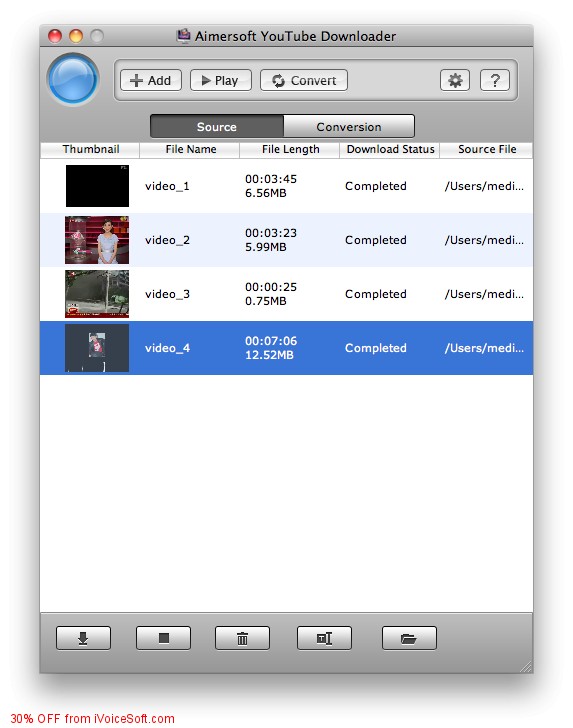Select the video_3 thumbnail image
This screenshot has height=728, width=573.
coord(97,294)
